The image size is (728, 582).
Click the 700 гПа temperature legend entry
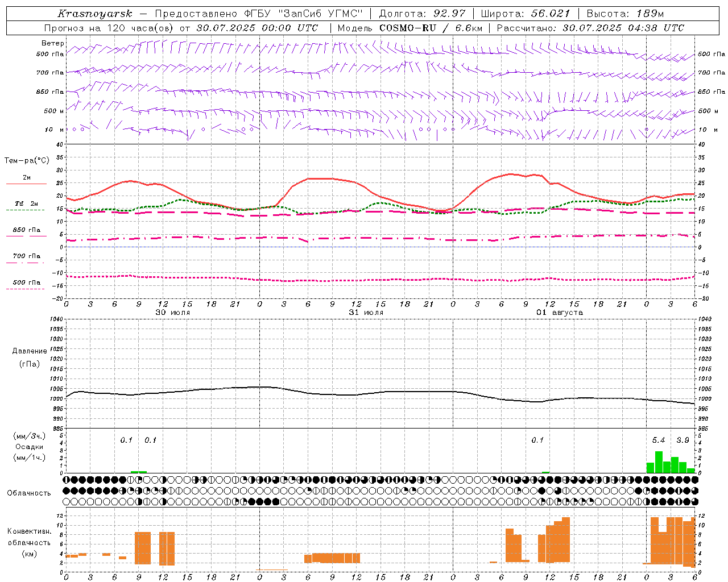coord(27,256)
